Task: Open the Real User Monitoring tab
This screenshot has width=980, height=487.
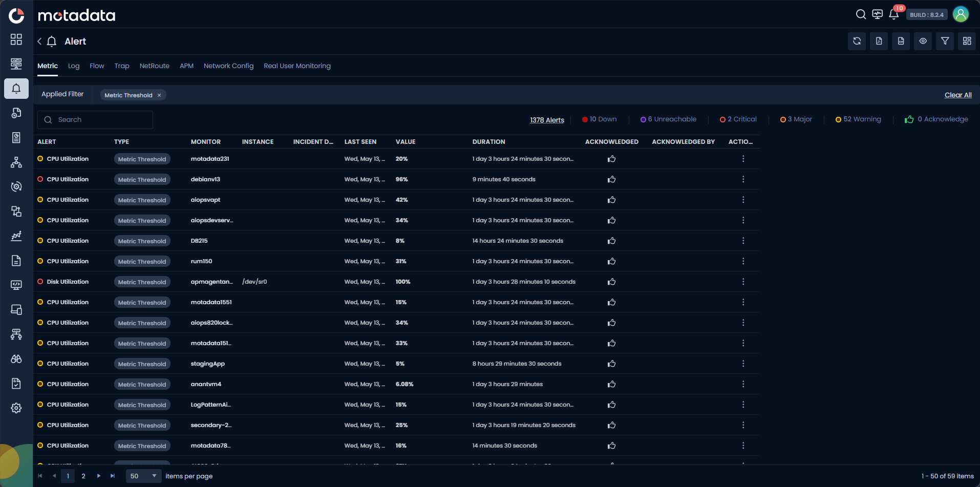Action: (x=297, y=66)
